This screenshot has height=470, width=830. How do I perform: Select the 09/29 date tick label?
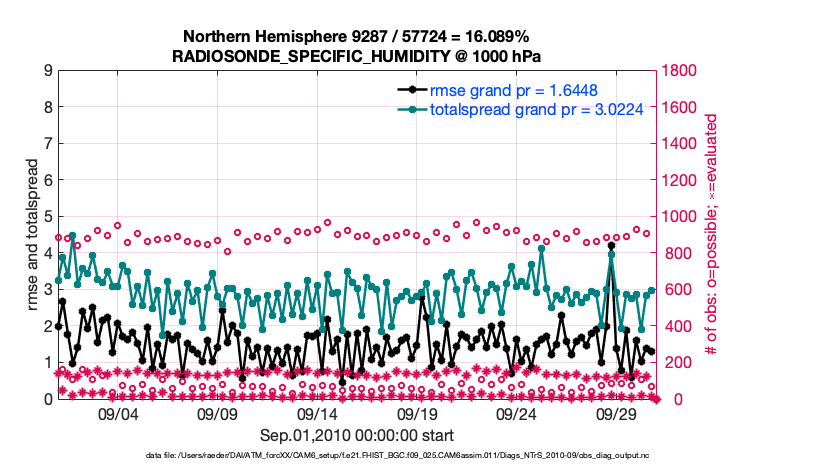[617, 414]
